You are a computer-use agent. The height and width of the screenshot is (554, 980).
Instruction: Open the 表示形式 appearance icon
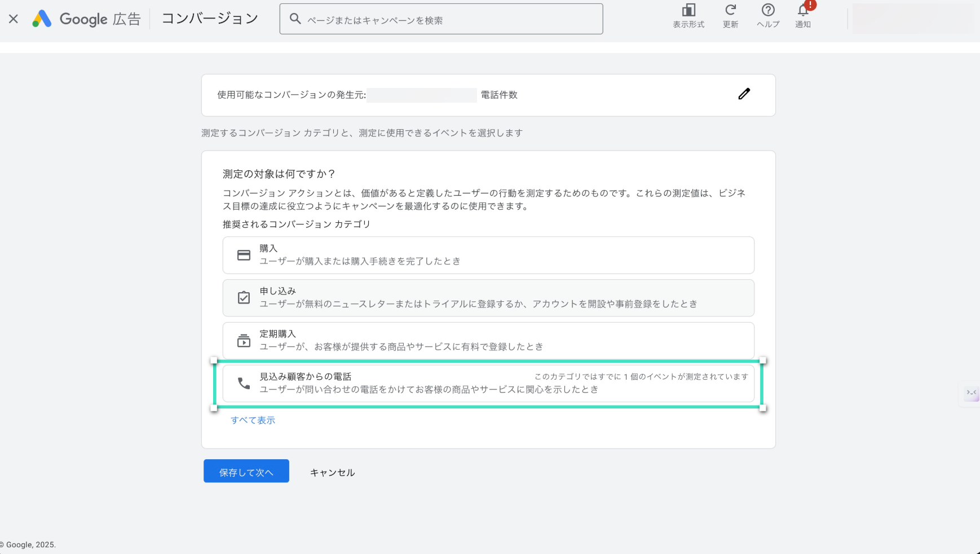[688, 11]
